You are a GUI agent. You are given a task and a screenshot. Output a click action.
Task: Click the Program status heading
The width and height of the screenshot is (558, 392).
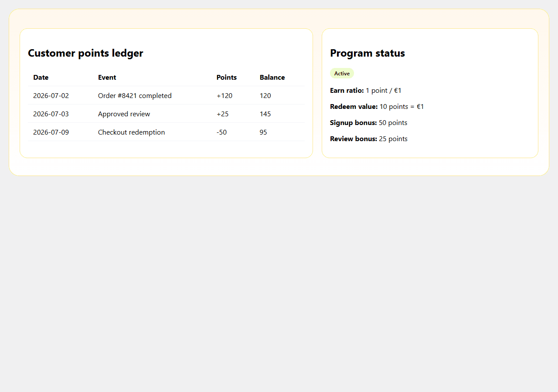click(367, 53)
